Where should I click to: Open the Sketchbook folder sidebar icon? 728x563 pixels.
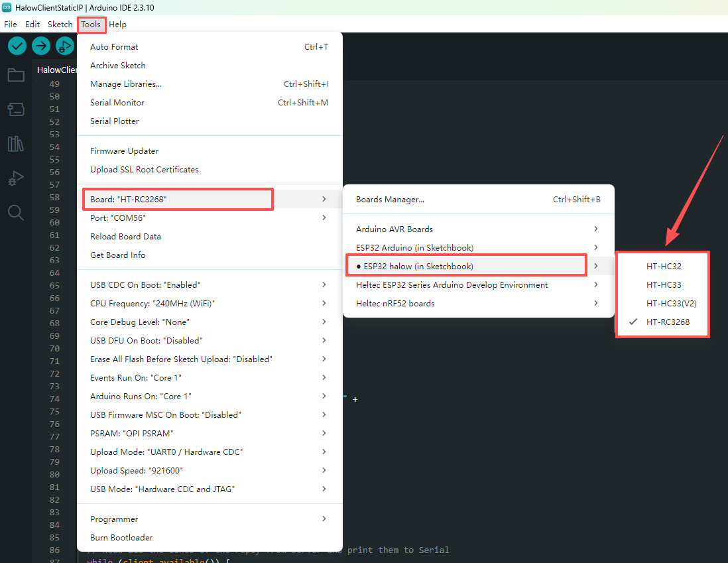16,75
